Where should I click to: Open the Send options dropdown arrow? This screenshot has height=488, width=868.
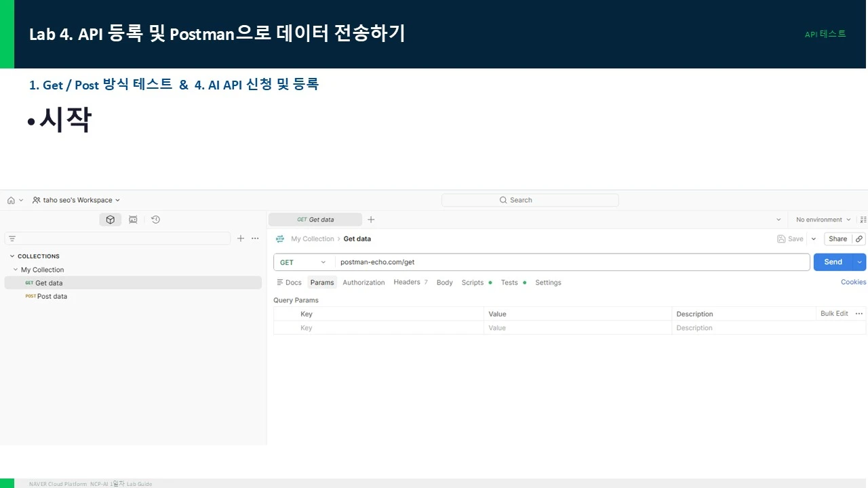pos(861,262)
